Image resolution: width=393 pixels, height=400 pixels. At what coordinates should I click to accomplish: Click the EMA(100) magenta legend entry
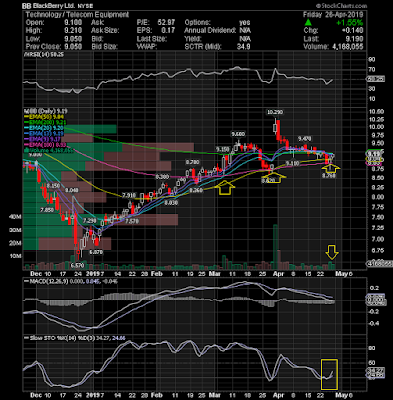tap(44, 145)
